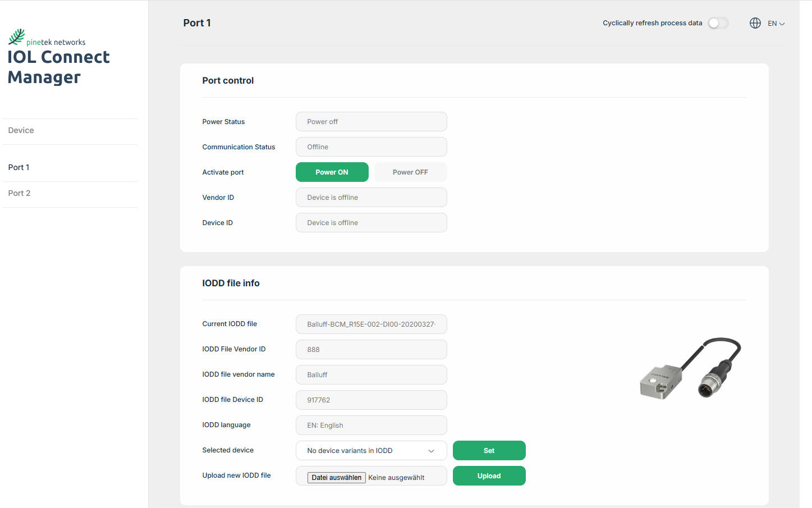Click the Datei auswählen file chooser

click(336, 478)
